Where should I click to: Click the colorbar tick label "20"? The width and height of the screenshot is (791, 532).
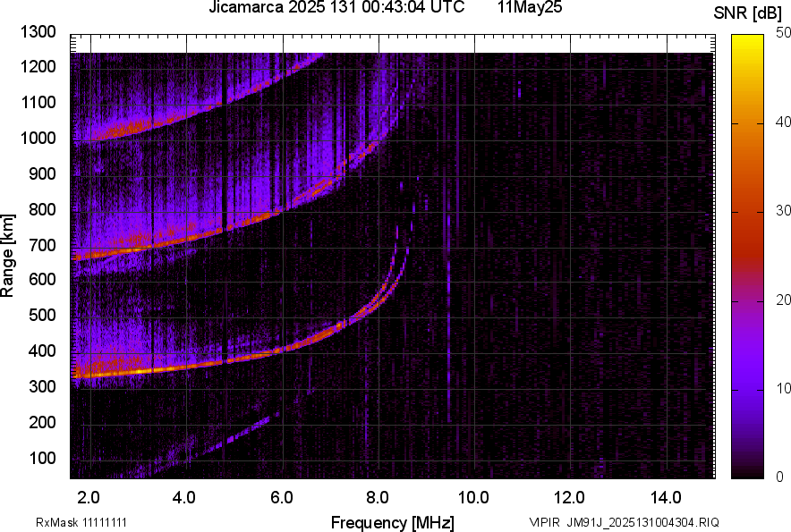tap(784, 300)
